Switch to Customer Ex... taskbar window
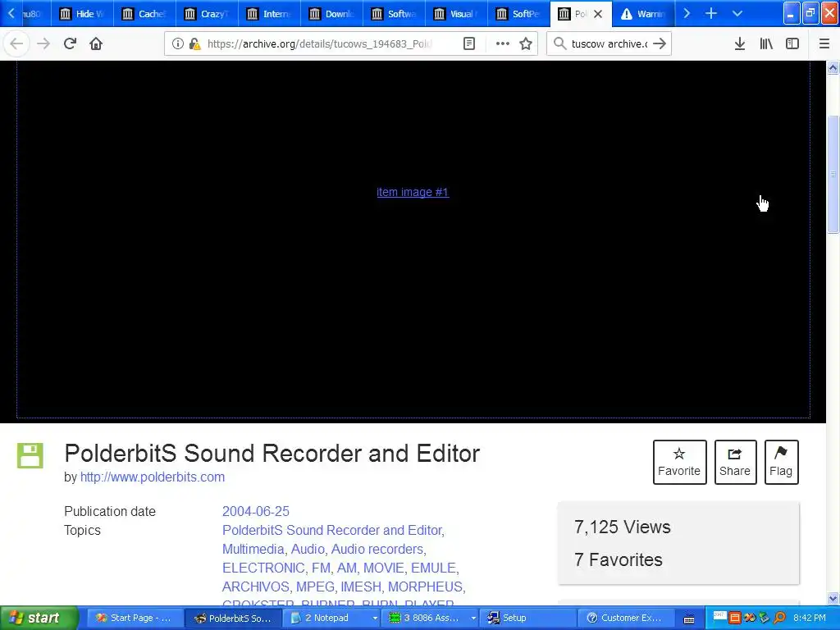The image size is (840, 630). (x=626, y=618)
